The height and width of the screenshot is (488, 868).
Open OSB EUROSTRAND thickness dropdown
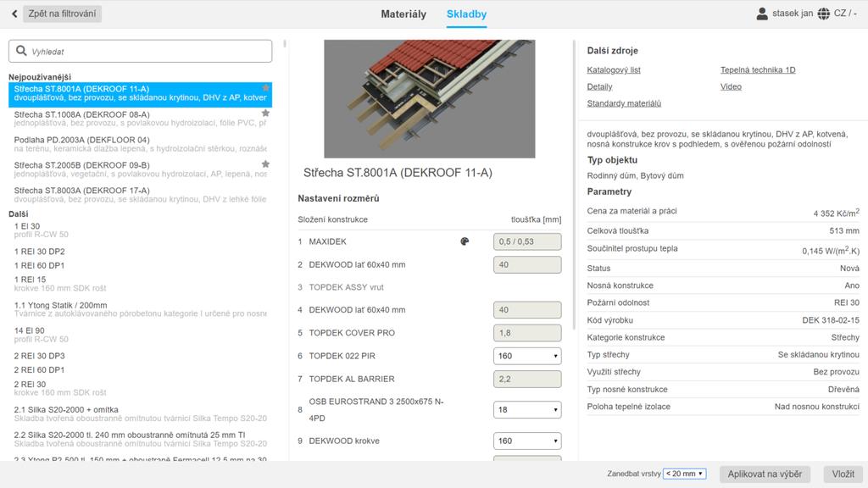pyautogui.click(x=527, y=409)
